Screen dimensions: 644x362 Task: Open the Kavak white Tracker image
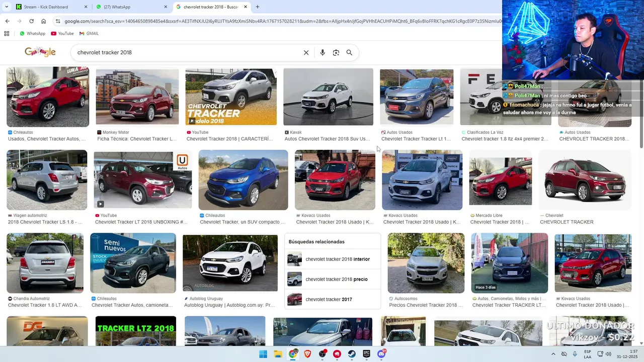click(x=328, y=97)
